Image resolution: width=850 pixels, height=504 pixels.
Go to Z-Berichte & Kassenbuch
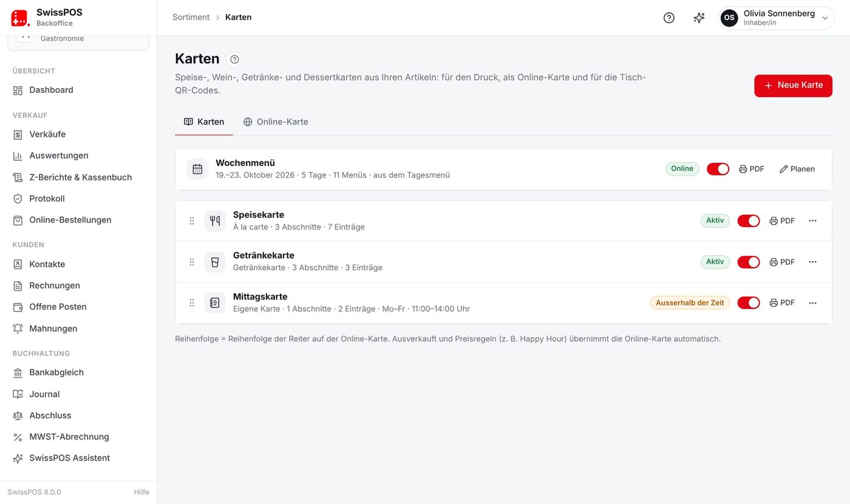(x=78, y=177)
